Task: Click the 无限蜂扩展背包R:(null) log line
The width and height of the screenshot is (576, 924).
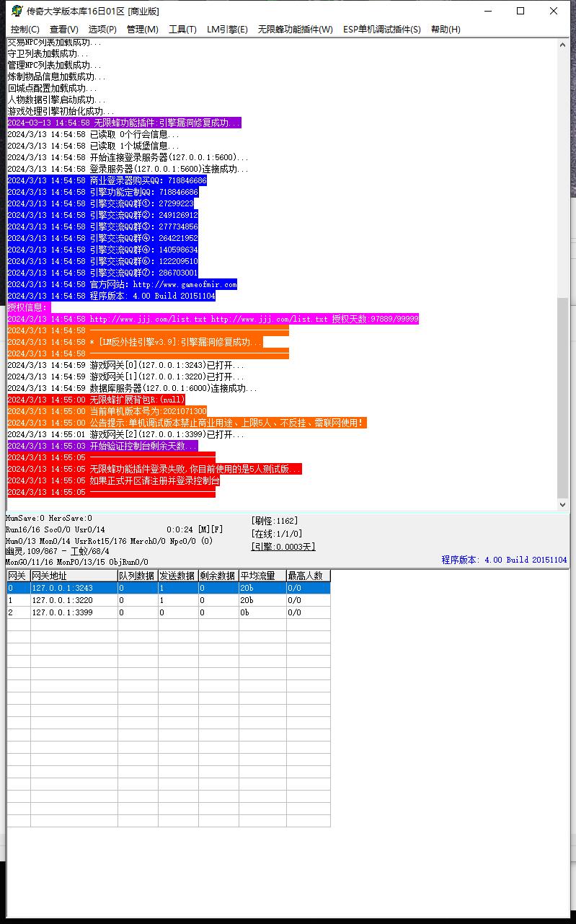Action: tap(97, 400)
